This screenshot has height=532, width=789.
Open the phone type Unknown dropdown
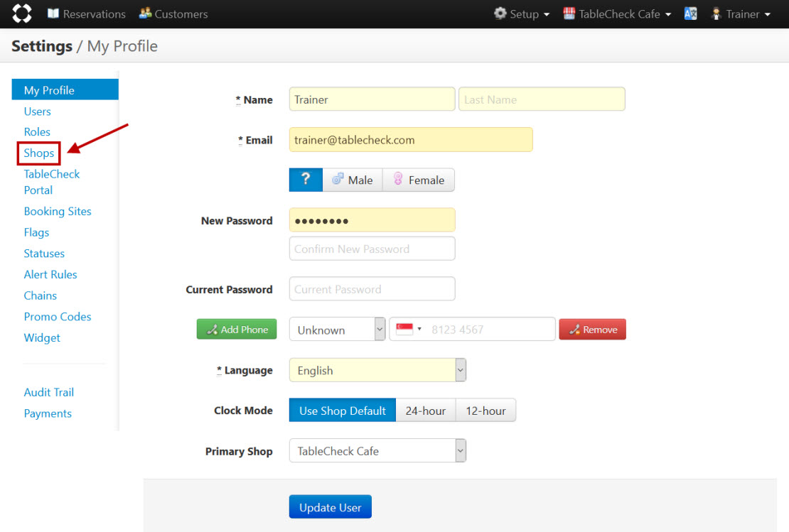pyautogui.click(x=337, y=330)
